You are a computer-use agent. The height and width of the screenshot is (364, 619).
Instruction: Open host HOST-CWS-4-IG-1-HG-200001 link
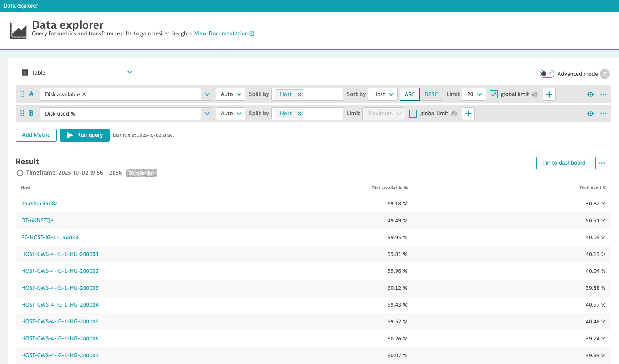[x=60, y=254]
